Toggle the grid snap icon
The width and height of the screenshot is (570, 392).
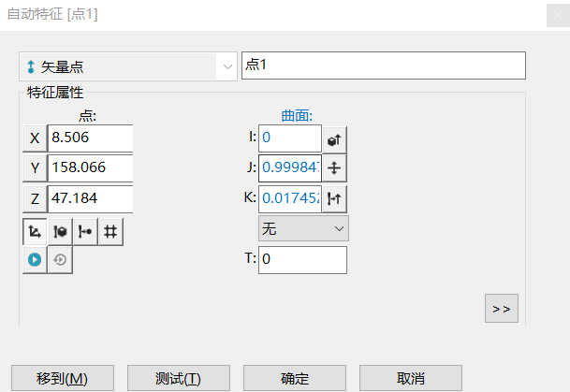(110, 231)
